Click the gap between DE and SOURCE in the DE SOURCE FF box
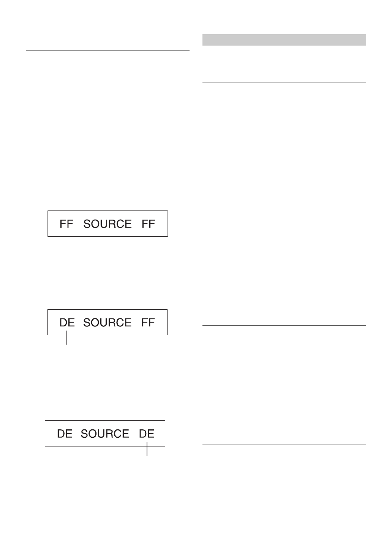392x554 pixels. (x=79, y=323)
